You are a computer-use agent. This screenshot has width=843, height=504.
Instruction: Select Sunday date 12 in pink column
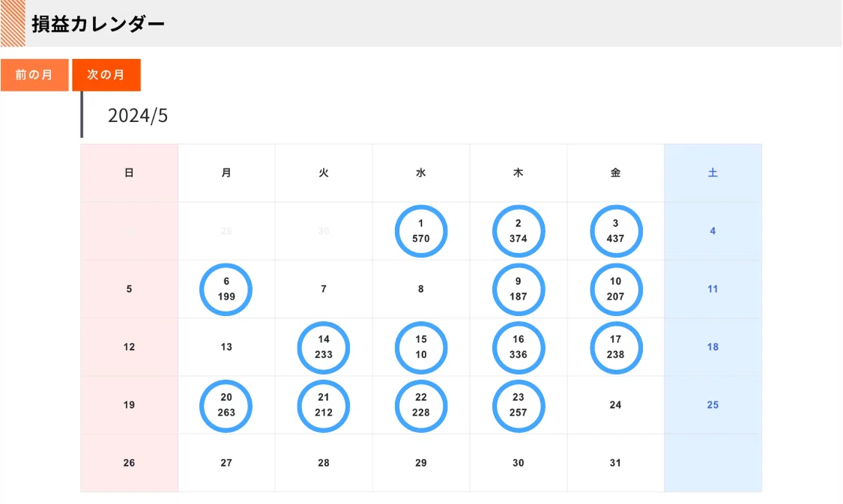point(129,347)
